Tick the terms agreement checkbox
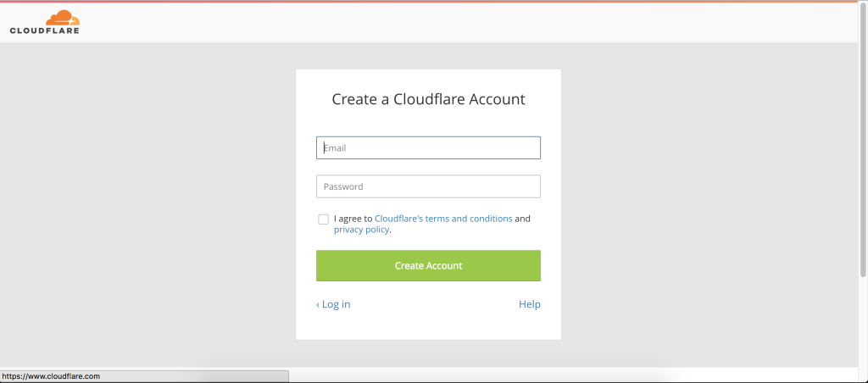Image resolution: width=868 pixels, height=383 pixels. point(323,219)
